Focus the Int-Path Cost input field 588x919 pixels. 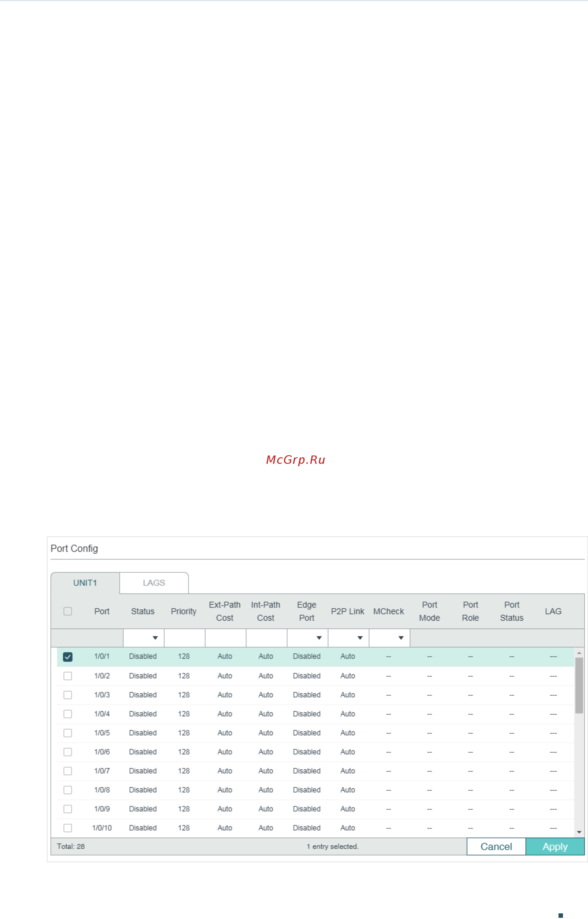pos(266,639)
